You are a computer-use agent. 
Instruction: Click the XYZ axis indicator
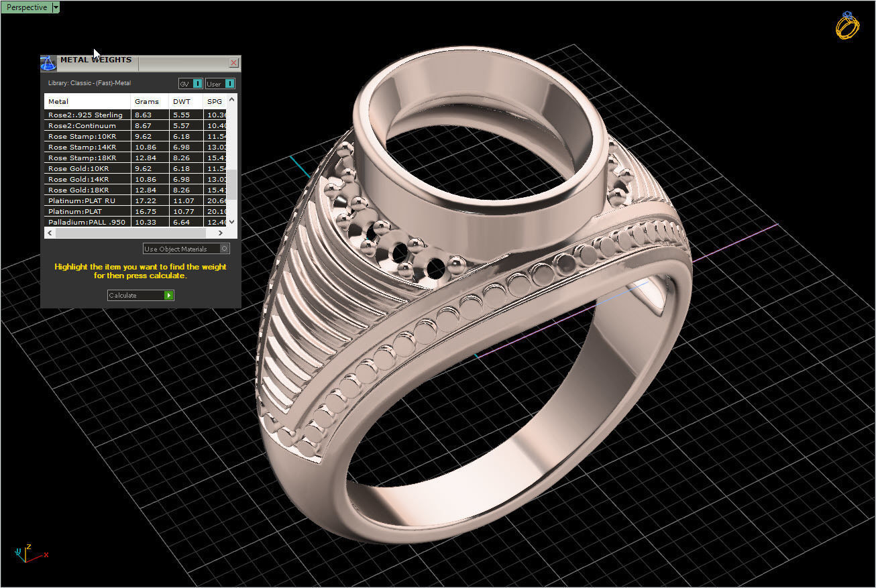pyautogui.click(x=30, y=552)
